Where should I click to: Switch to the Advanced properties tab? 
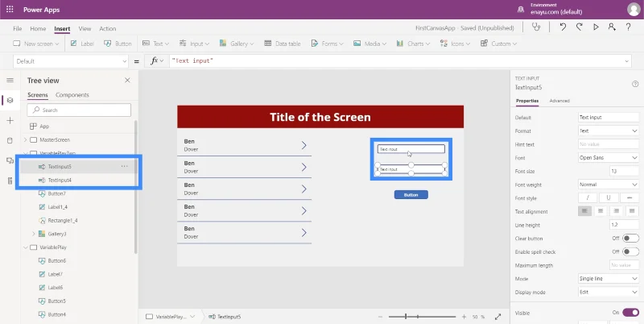559,100
